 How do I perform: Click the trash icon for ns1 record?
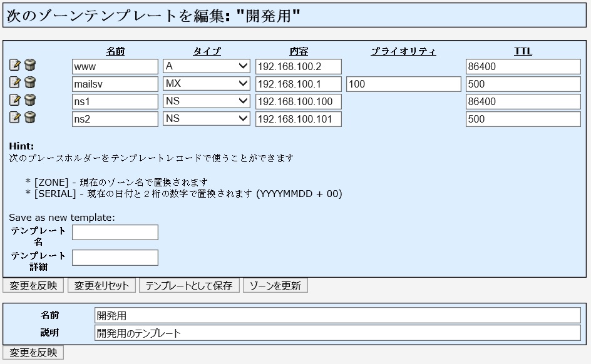pos(30,100)
